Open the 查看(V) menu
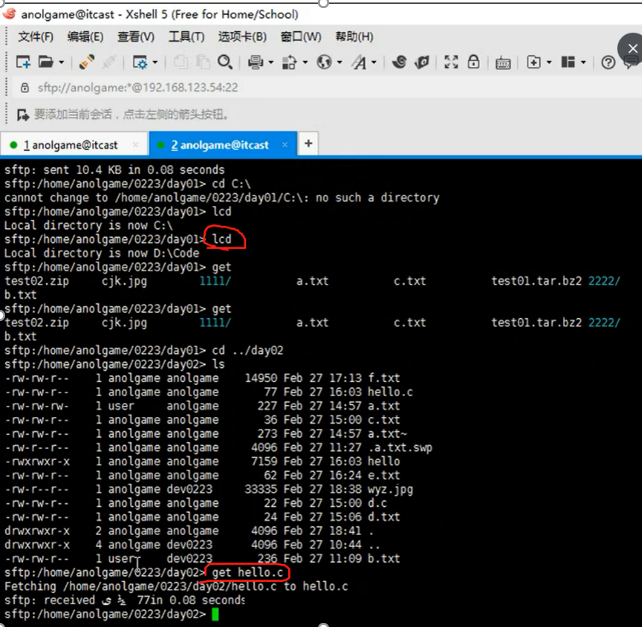Image resolution: width=642 pixels, height=627 pixels. click(x=136, y=37)
